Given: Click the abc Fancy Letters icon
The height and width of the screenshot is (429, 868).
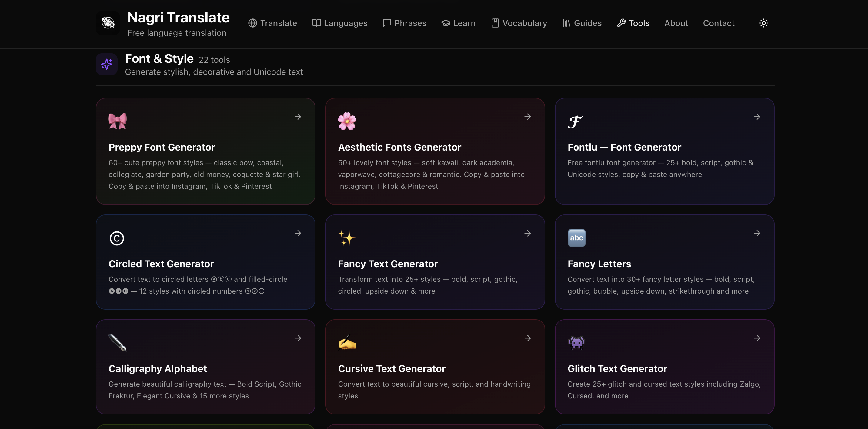Looking at the screenshot, I should [x=576, y=238].
